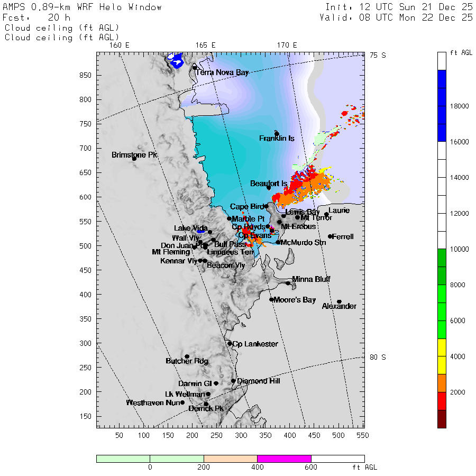Click the magenta 400–600 ft swatch in bottom legend
Viewport: 476px width, 476px height.
(284, 459)
